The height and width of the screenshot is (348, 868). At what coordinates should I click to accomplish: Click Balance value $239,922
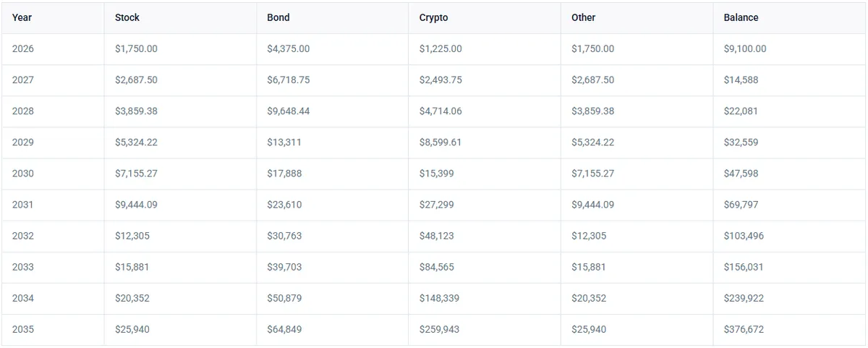point(744,297)
